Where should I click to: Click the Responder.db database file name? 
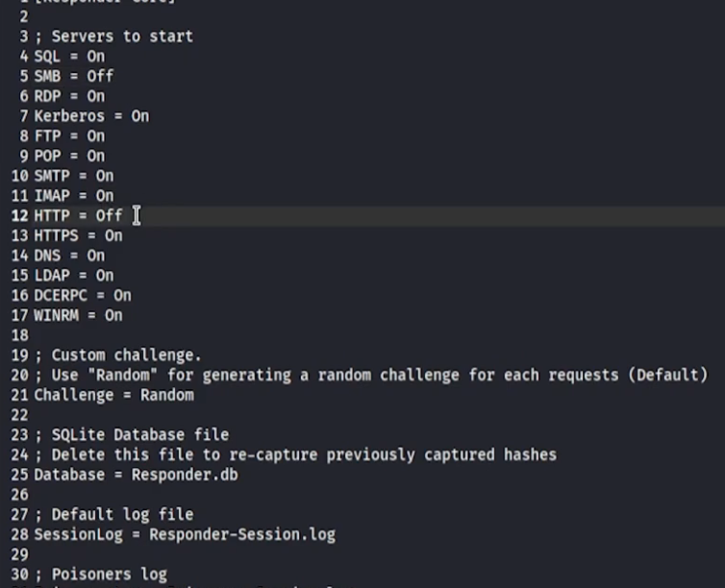point(184,475)
